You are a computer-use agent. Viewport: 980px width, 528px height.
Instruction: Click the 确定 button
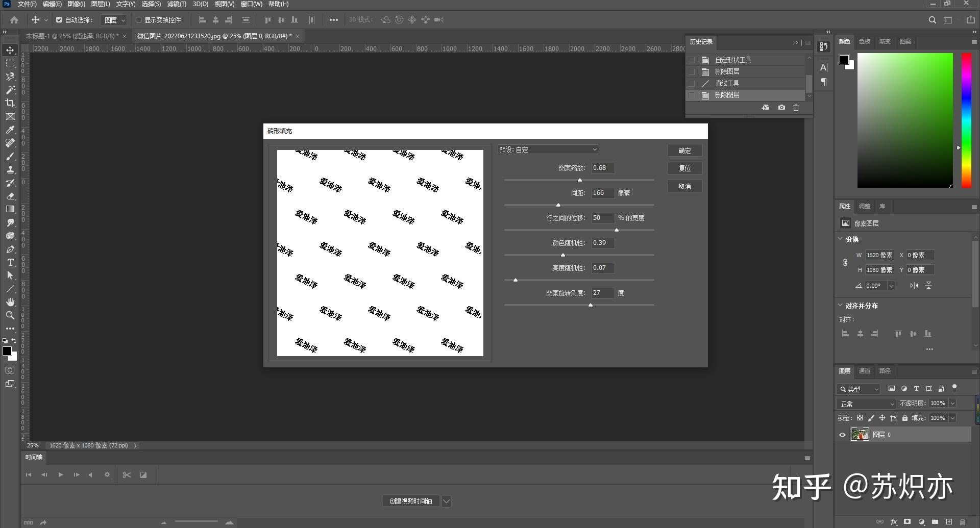point(684,150)
